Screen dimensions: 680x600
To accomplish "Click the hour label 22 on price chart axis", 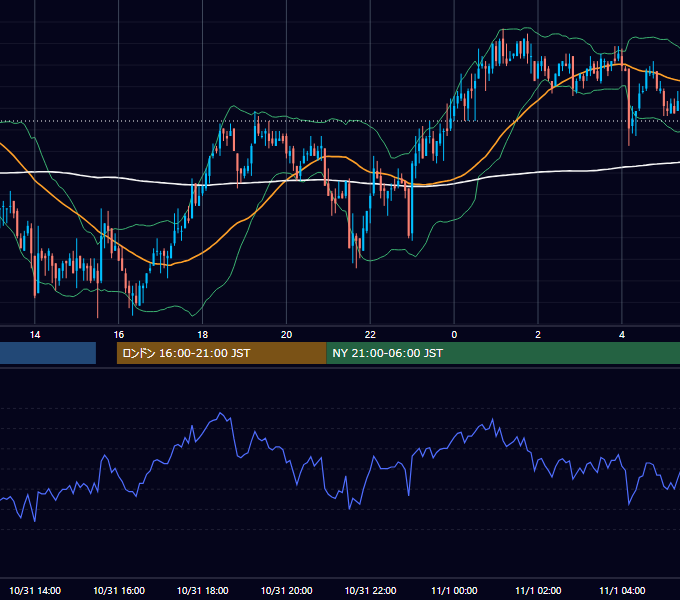I will point(370,335).
